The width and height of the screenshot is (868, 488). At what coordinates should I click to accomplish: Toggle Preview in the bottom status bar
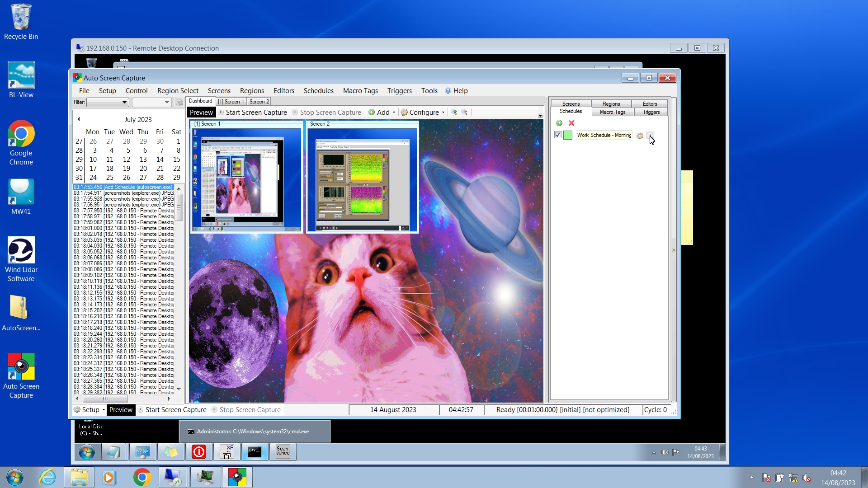[121, 410]
